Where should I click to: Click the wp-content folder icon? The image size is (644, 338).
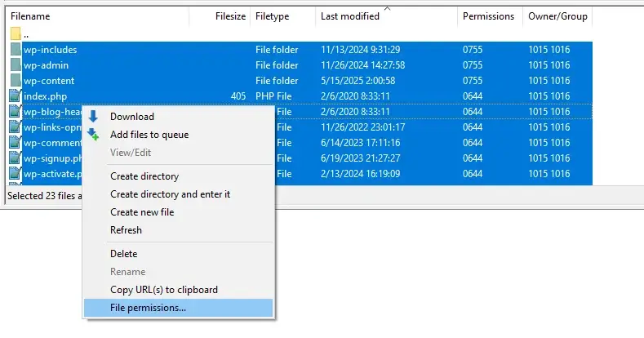coord(16,81)
